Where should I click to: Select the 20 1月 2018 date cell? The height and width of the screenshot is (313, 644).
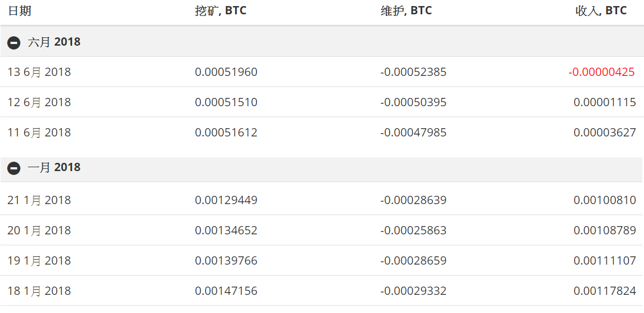[39, 230]
